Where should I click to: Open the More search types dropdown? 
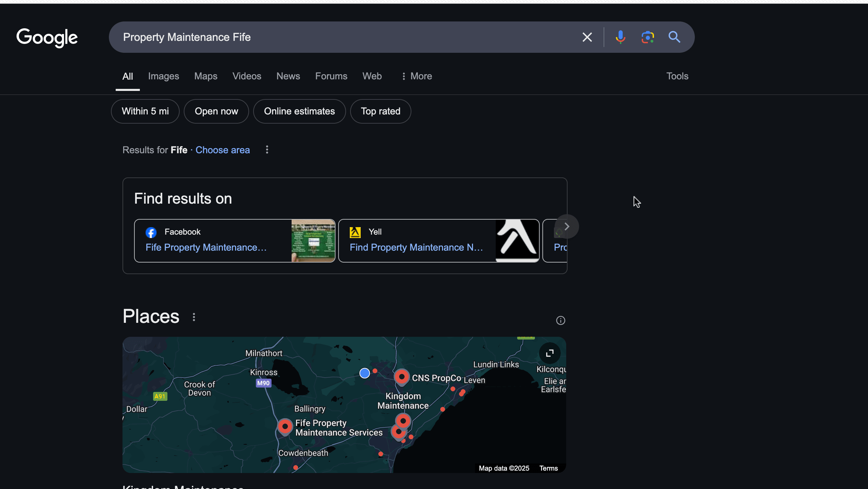pos(416,76)
